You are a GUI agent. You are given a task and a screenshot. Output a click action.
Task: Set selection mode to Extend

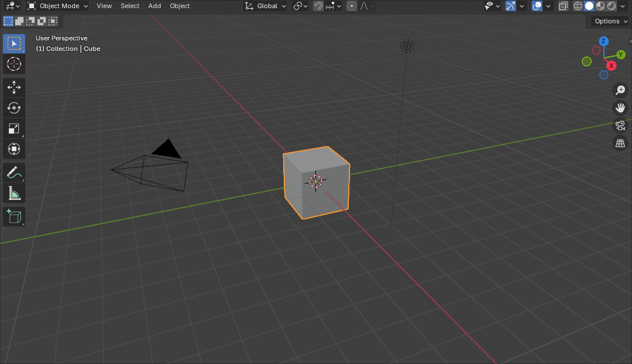(19, 21)
